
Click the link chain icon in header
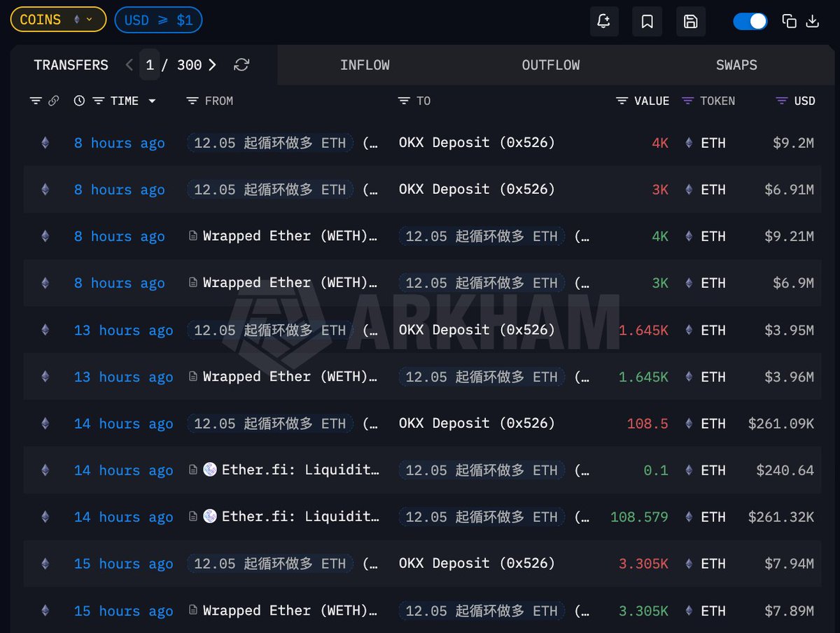[x=53, y=101]
